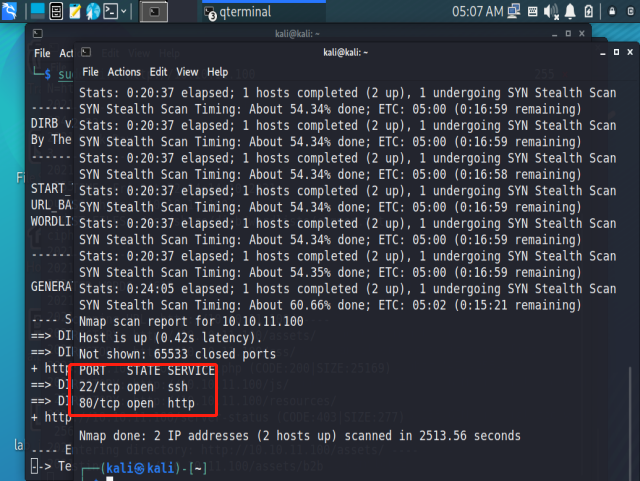Click 'Not shown: 65533 closed ports' line
Image resolution: width=640 pixels, height=481 pixels.
pos(177,354)
